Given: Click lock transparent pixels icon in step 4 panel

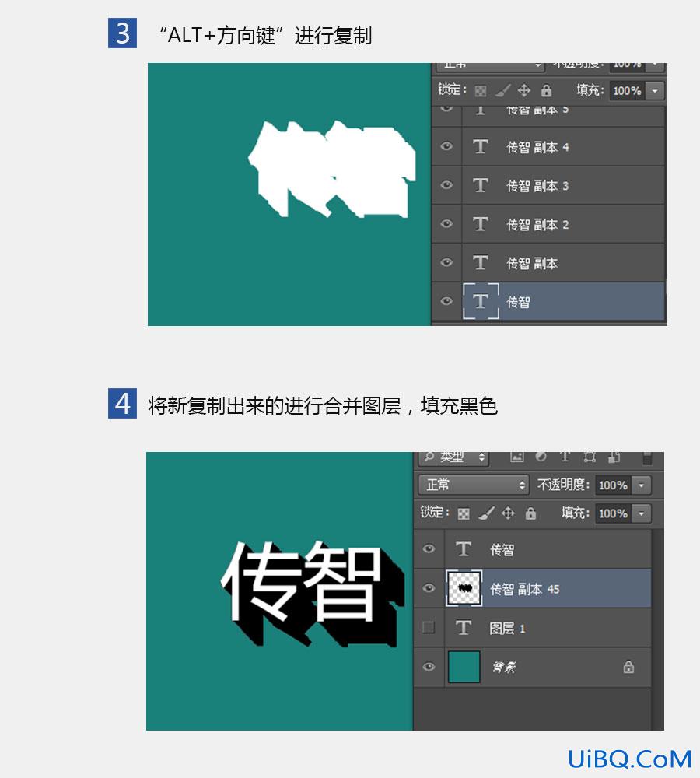Looking at the screenshot, I should [x=464, y=513].
